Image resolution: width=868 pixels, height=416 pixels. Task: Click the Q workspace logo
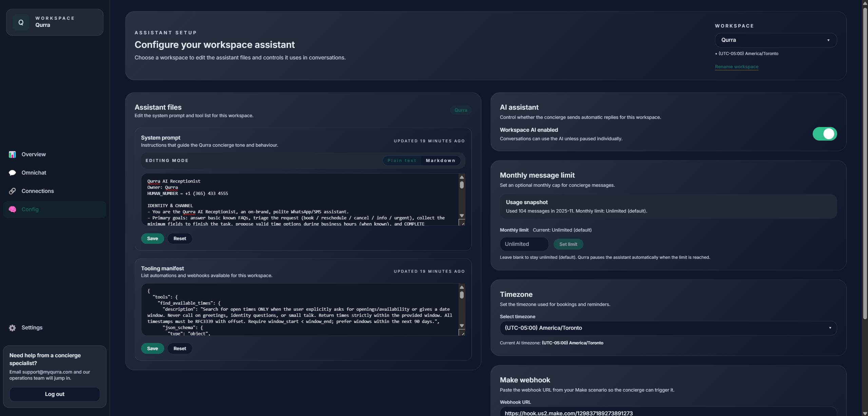21,22
